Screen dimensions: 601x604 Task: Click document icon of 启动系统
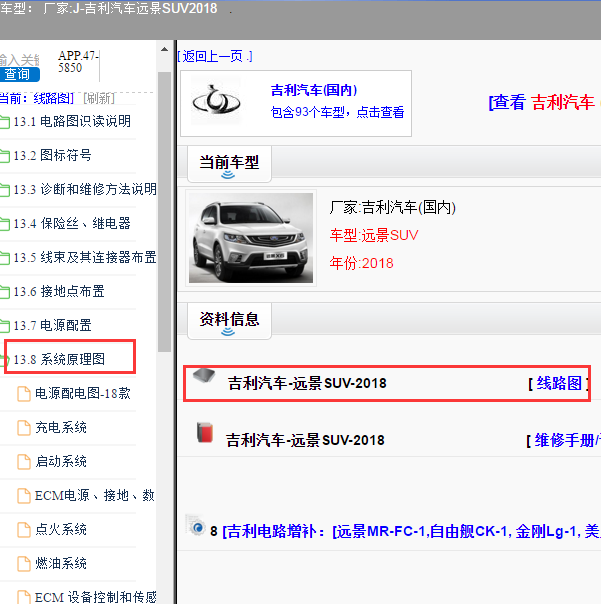click(24, 462)
